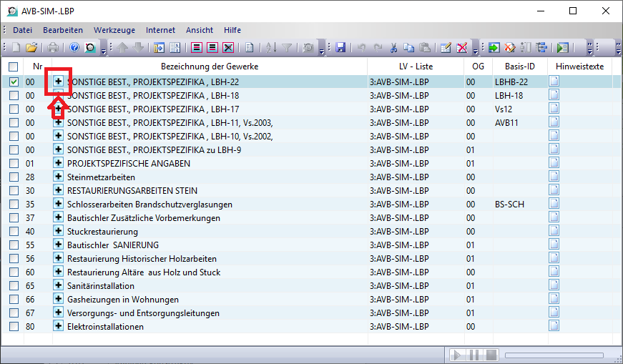Click the blue floppy disk save icon
The image size is (623, 364).
tap(340, 48)
